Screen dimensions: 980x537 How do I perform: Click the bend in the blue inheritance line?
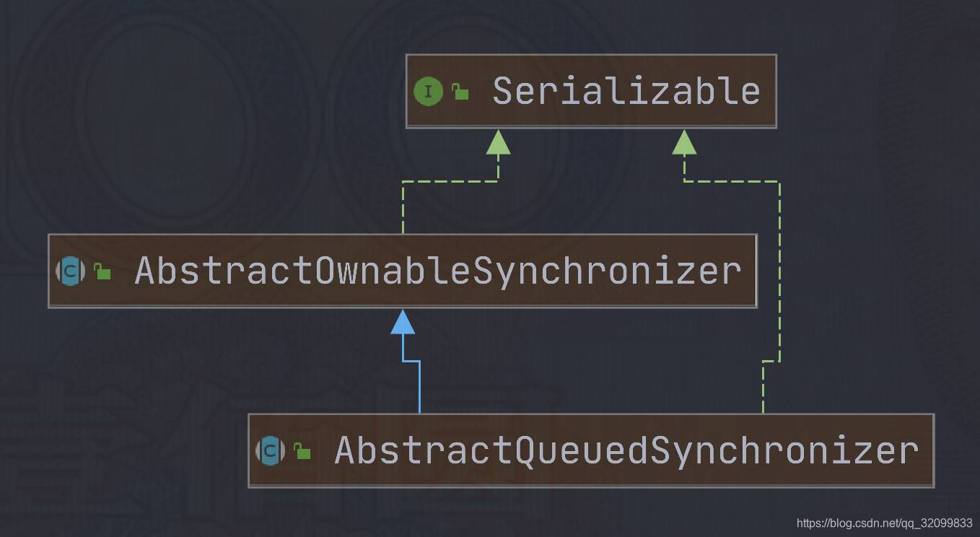point(411,360)
